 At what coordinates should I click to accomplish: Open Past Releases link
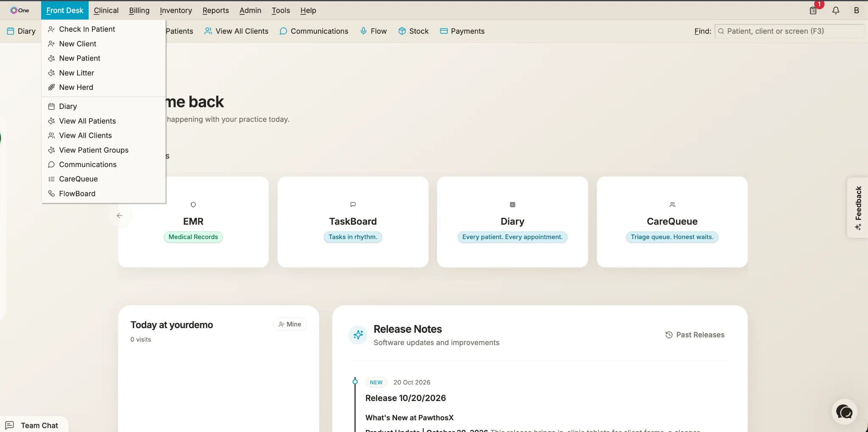tap(695, 335)
